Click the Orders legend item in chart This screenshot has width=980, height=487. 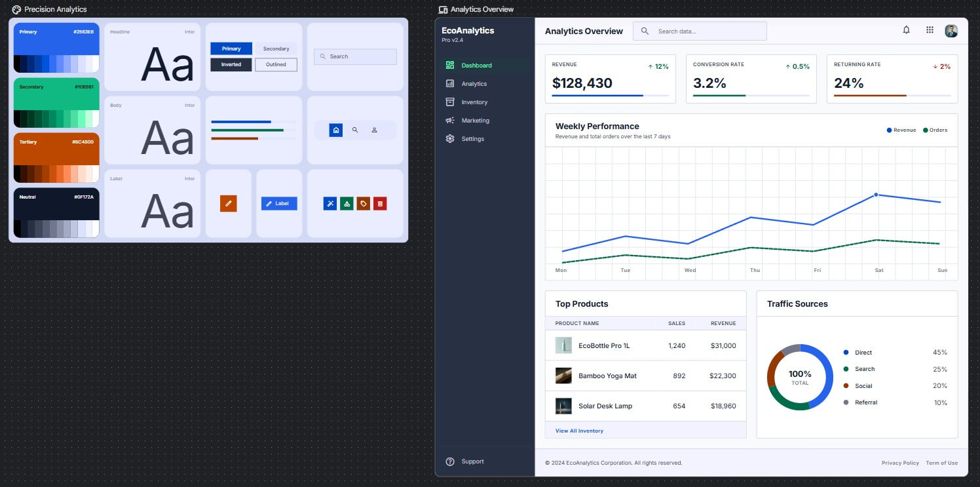pyautogui.click(x=935, y=130)
